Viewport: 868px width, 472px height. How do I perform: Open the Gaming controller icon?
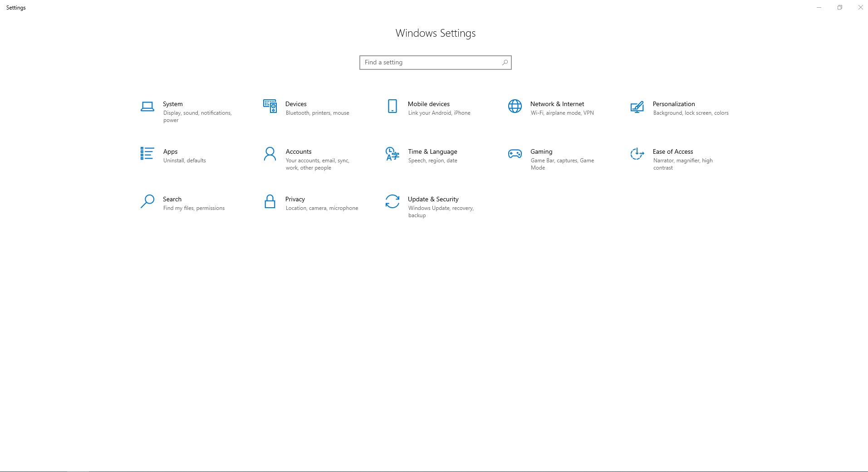coord(515,154)
